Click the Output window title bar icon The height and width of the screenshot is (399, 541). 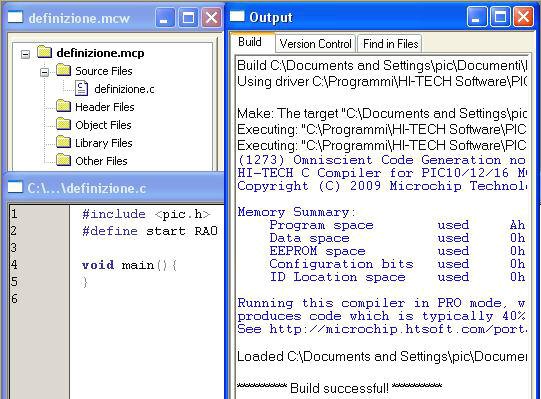point(237,16)
